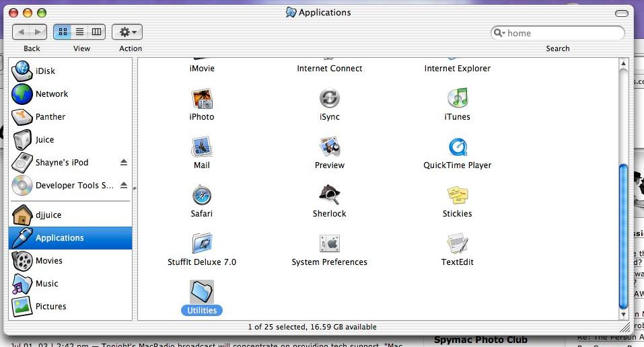Select Network globe in the sidebar
The height and width of the screenshot is (347, 644).
71,94
